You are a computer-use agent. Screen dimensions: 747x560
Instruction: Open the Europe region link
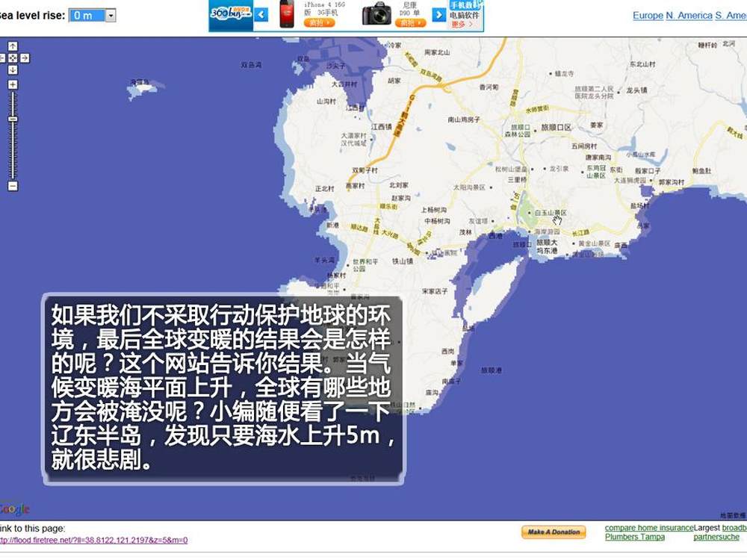pos(648,16)
